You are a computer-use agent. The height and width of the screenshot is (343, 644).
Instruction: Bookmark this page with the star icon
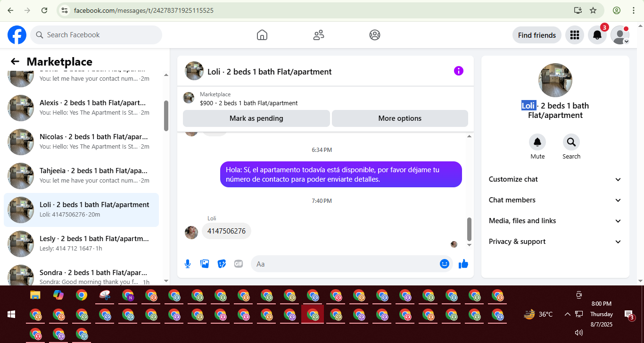593,10
